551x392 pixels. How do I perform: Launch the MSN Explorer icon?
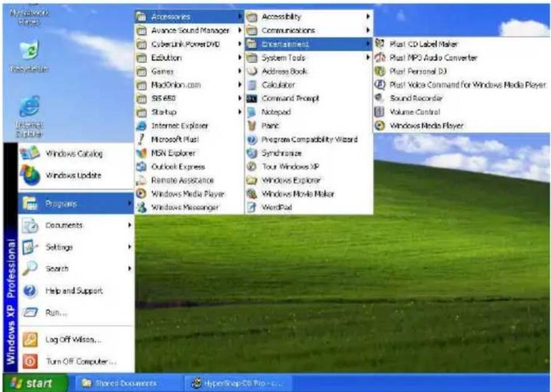click(141, 153)
